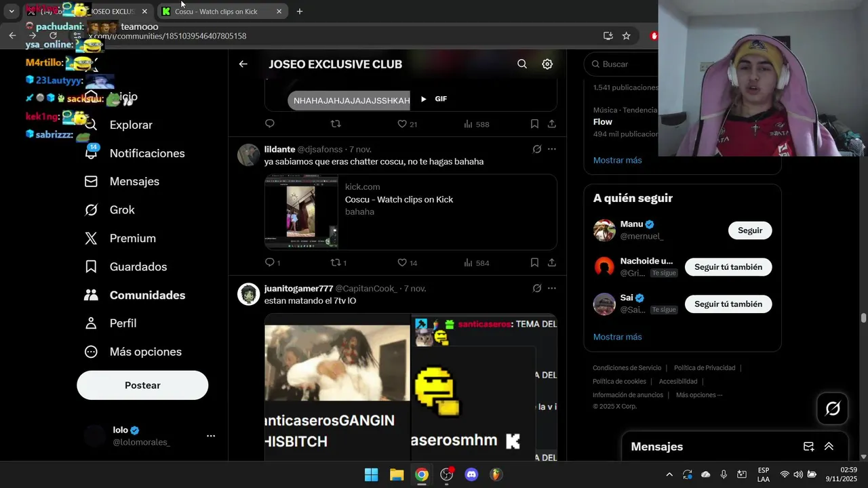Show more trends via Mostrar más under Flow
This screenshot has width=868, height=488.
[x=617, y=160]
